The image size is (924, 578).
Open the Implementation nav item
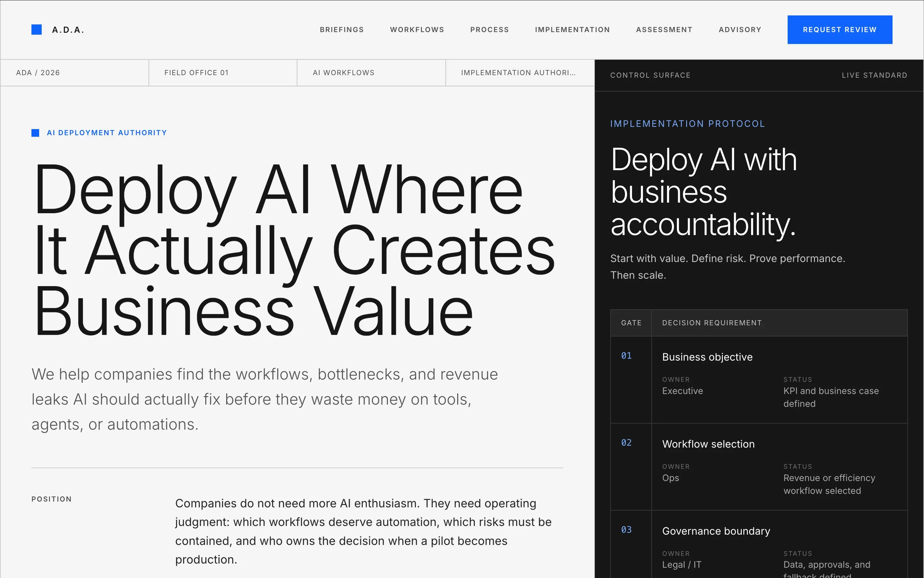(572, 30)
